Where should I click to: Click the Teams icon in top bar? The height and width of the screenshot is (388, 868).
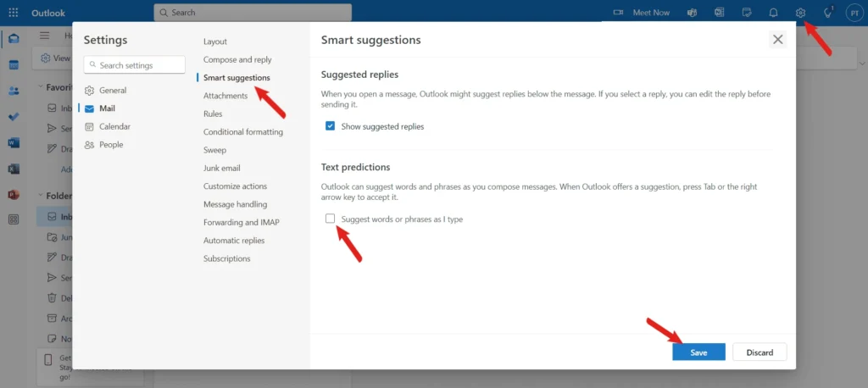click(693, 13)
